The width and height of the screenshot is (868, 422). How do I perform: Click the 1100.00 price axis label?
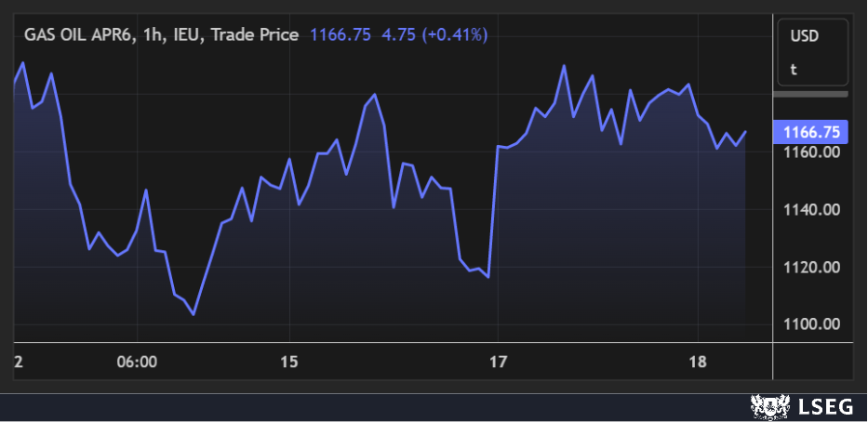[812, 324]
